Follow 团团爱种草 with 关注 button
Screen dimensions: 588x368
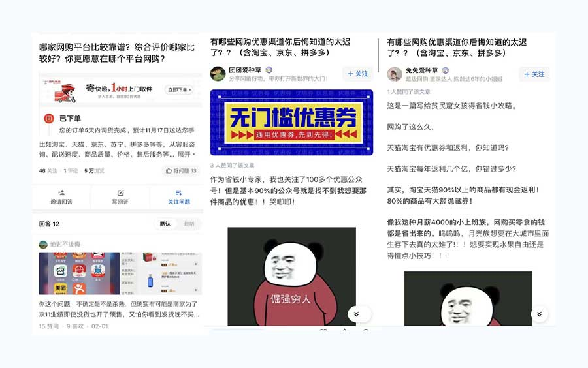click(358, 74)
